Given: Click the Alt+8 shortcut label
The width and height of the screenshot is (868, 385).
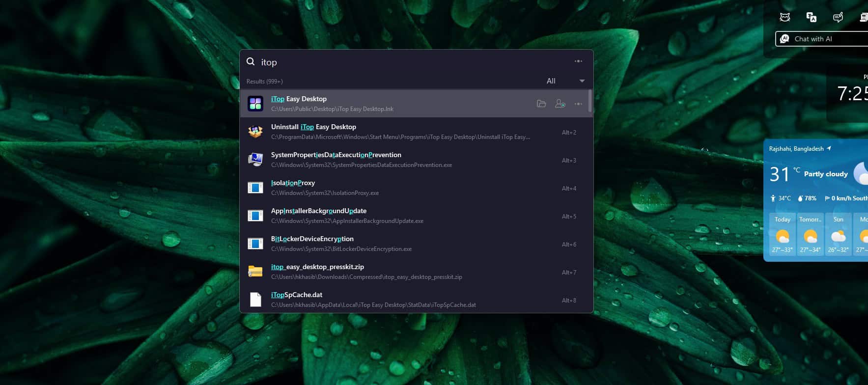Looking at the screenshot, I should (x=569, y=300).
